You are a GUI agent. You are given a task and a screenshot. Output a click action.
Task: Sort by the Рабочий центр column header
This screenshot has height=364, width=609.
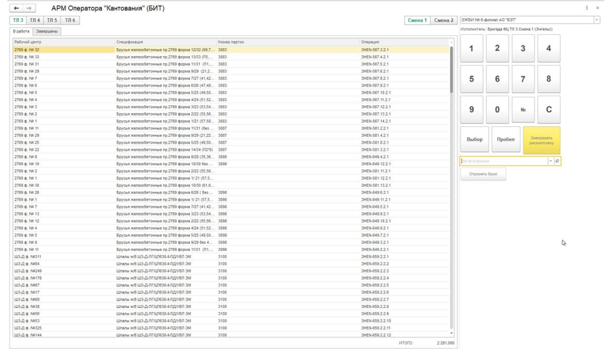coord(63,42)
